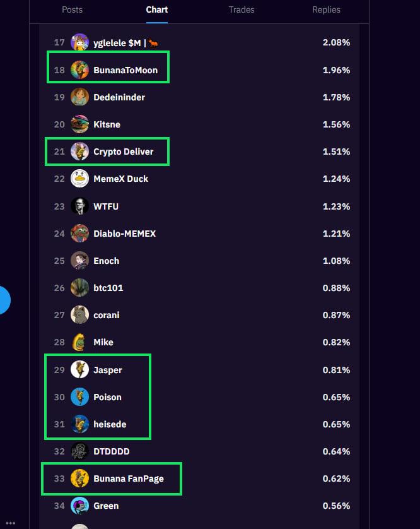Click the heisede username

(x=110, y=424)
